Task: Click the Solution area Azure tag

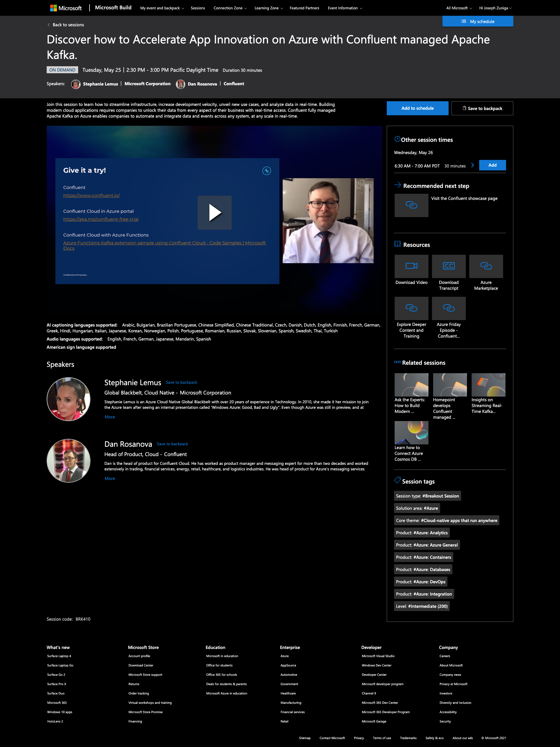Action: coord(417,508)
